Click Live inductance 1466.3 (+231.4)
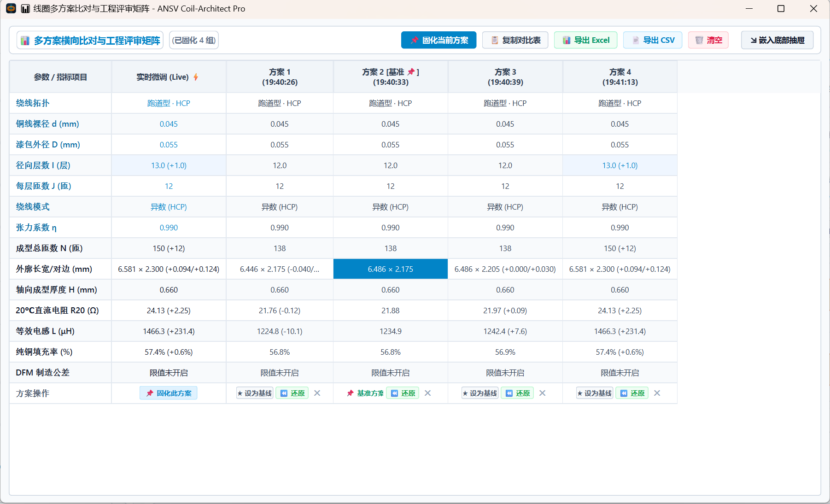This screenshot has height=504, width=830. click(169, 331)
